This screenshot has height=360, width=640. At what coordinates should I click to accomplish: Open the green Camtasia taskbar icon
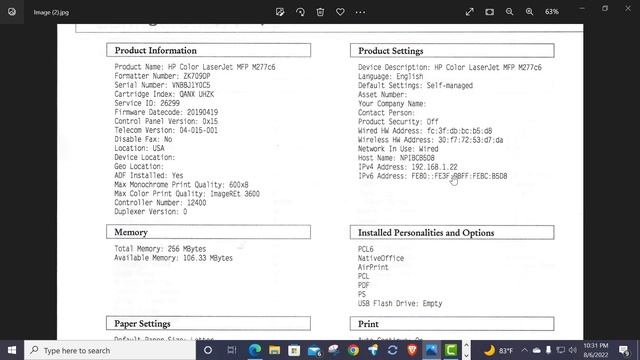451,350
